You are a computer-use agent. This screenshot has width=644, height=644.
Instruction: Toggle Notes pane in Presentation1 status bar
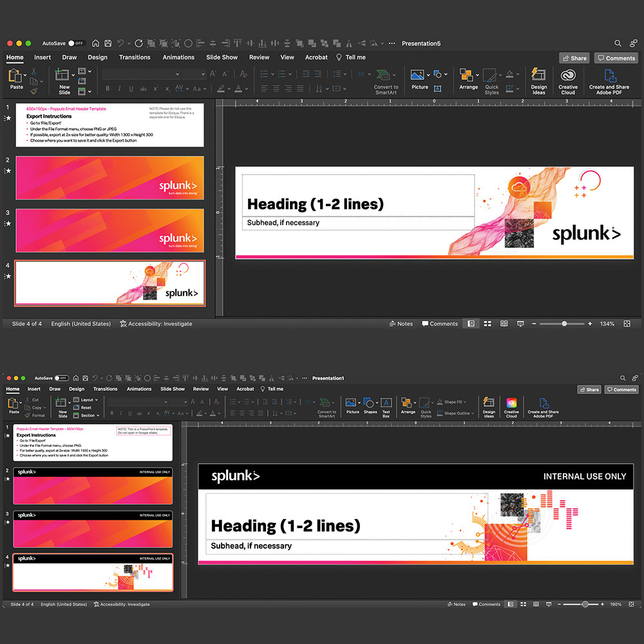[x=457, y=604]
